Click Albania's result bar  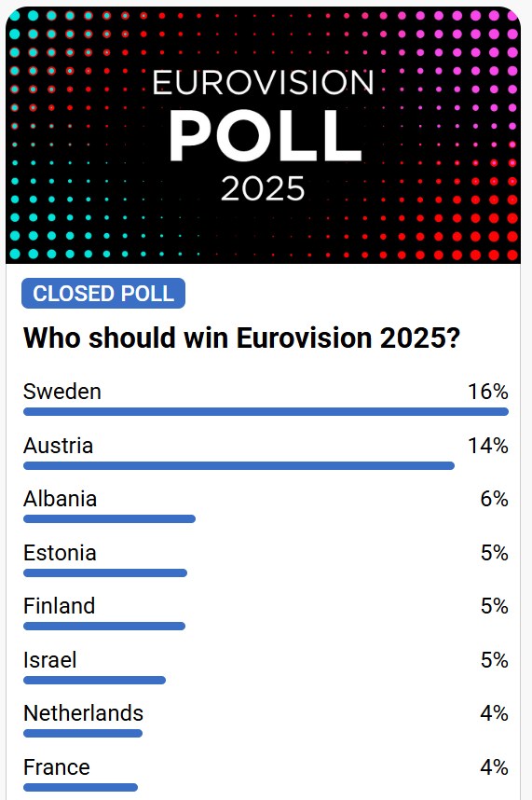point(110,518)
